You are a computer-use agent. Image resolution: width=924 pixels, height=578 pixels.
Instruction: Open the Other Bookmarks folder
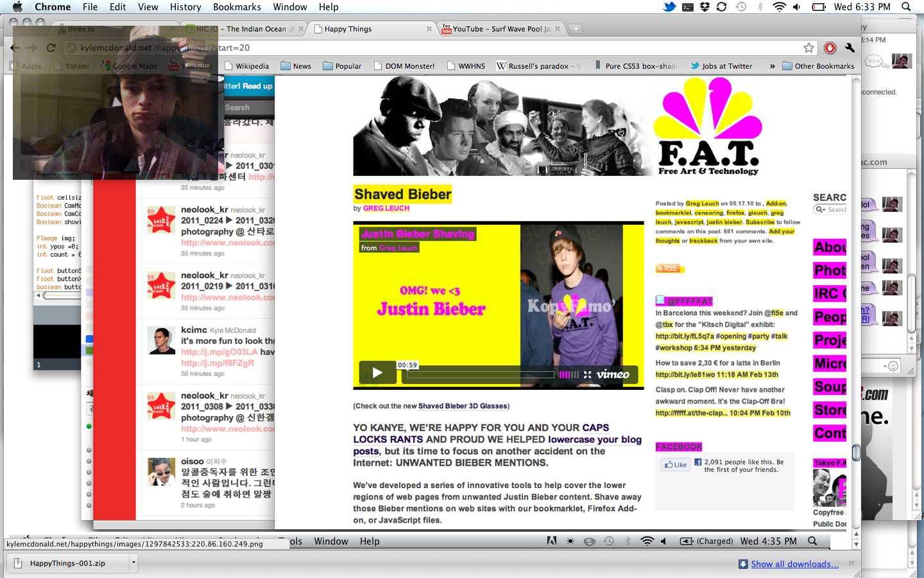pos(818,66)
